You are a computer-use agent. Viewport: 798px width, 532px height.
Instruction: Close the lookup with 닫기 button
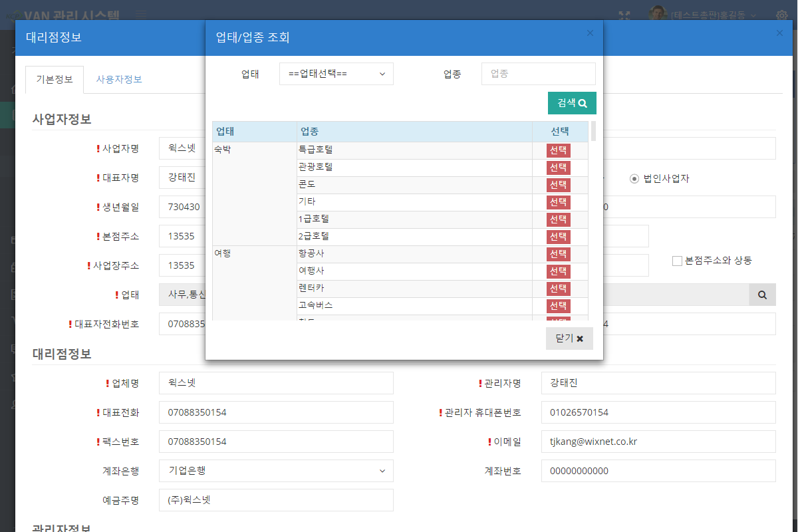coord(569,338)
